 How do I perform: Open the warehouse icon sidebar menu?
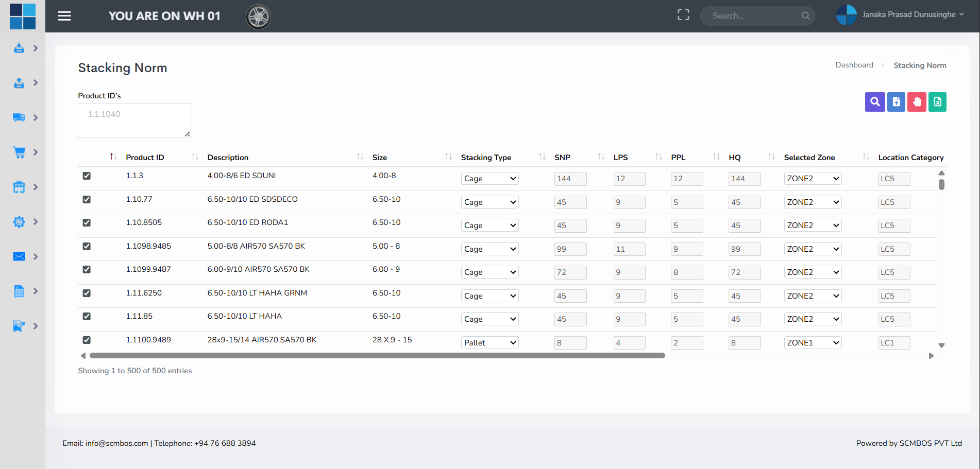(x=19, y=187)
